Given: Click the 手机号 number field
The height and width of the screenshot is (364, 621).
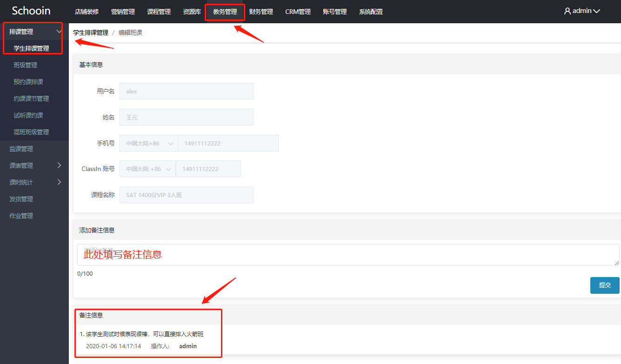Looking at the screenshot, I should 228,143.
